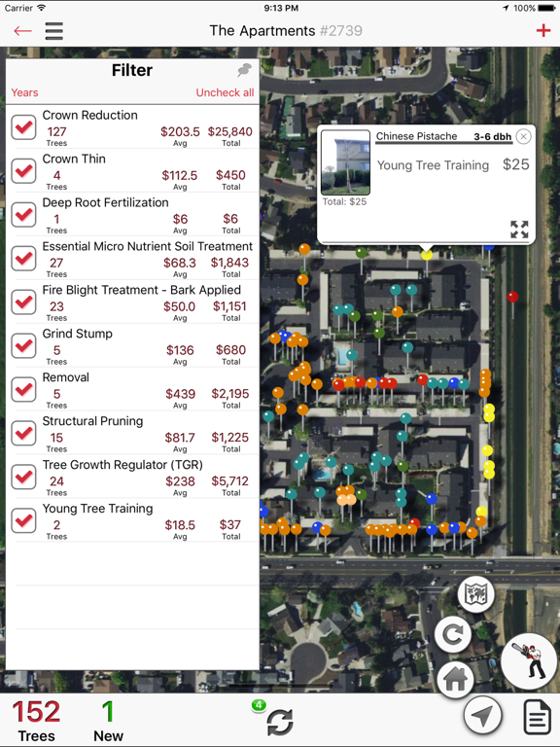The image size is (560, 747).
Task: Tap the red back arrow
Action: tap(22, 31)
